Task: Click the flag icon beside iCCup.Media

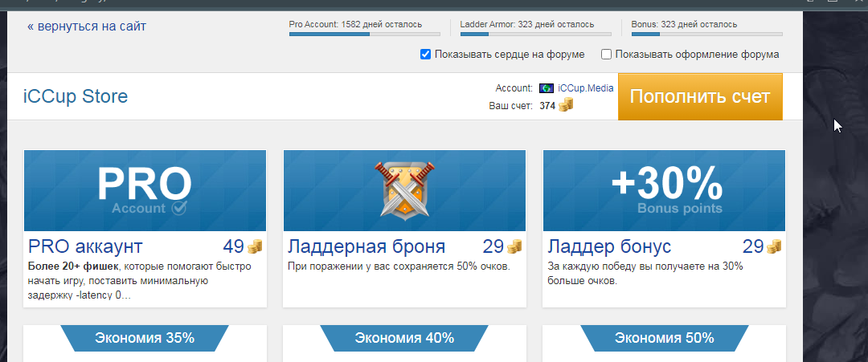Action: [546, 87]
